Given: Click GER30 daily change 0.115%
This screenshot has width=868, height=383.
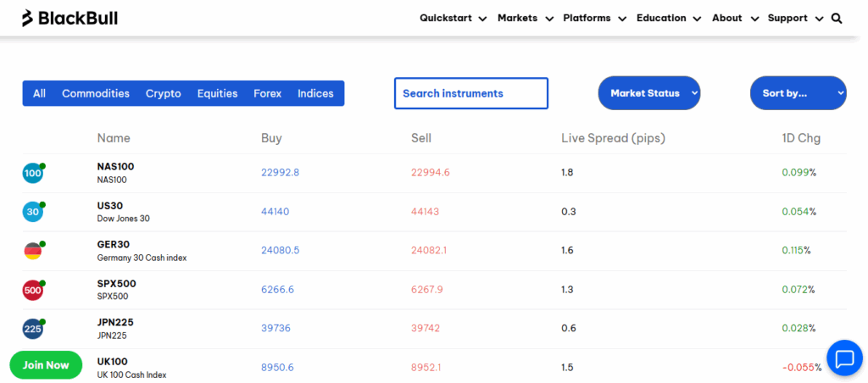Looking at the screenshot, I should point(796,250).
